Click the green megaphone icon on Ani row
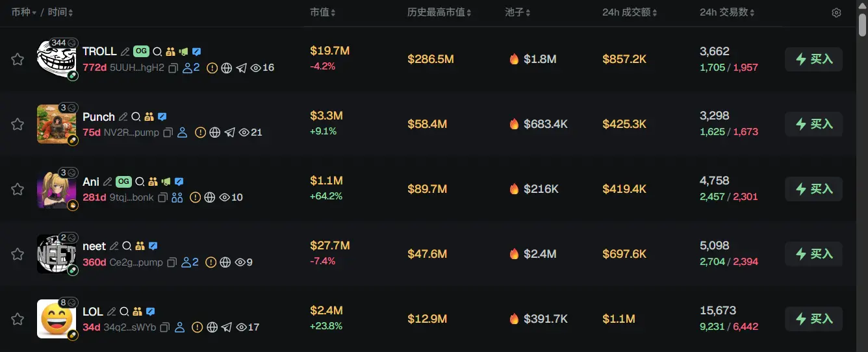Screen dimensions: 868x352 pos(166,182)
